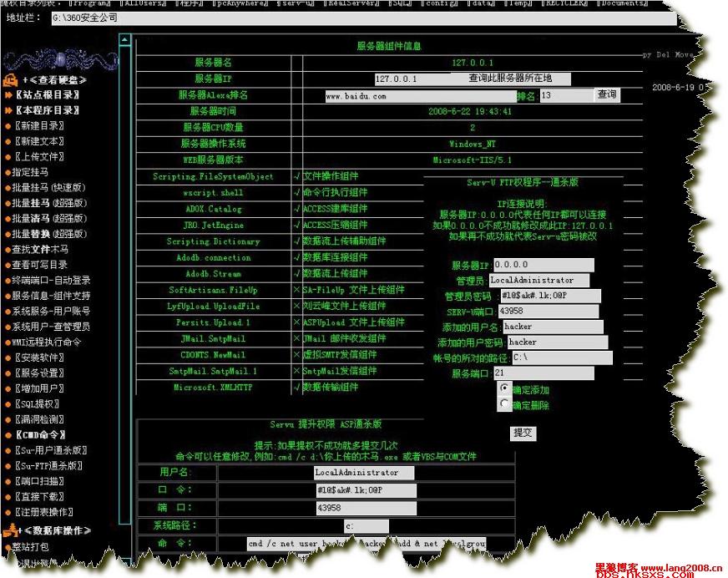This screenshot has width=728, height=578.
Task: Click 直接下载 in the sidebar
Action: pos(39,496)
